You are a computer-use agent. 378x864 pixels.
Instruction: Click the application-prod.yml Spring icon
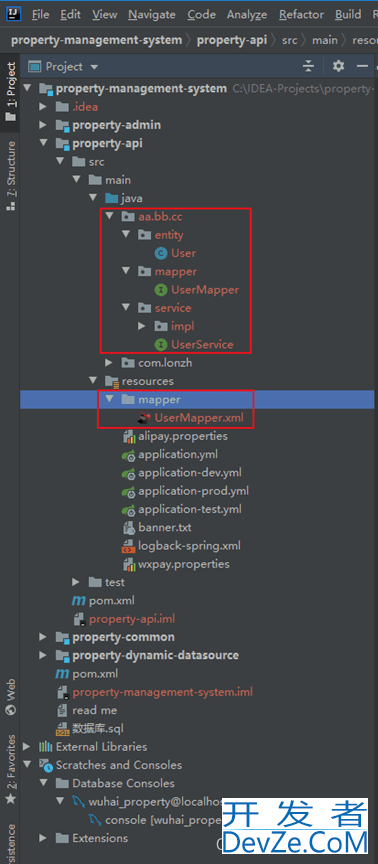[x=128, y=492]
